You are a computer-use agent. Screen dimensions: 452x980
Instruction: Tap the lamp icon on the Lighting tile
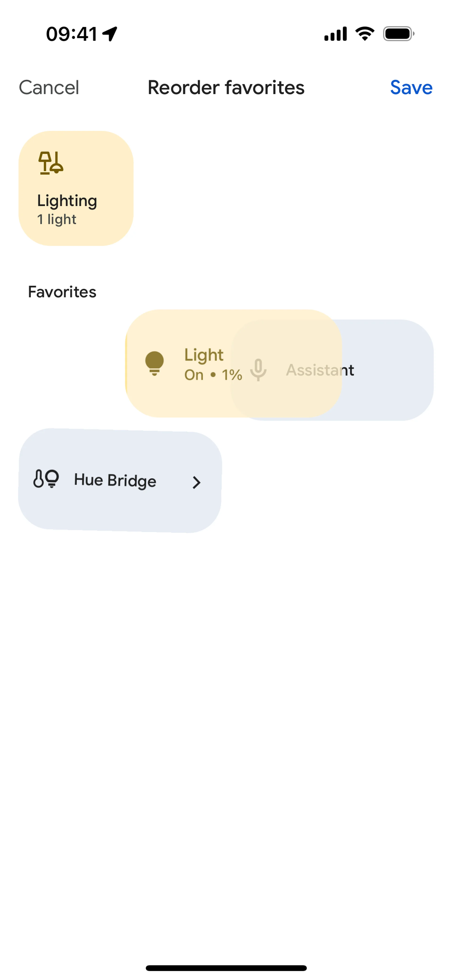(x=51, y=163)
